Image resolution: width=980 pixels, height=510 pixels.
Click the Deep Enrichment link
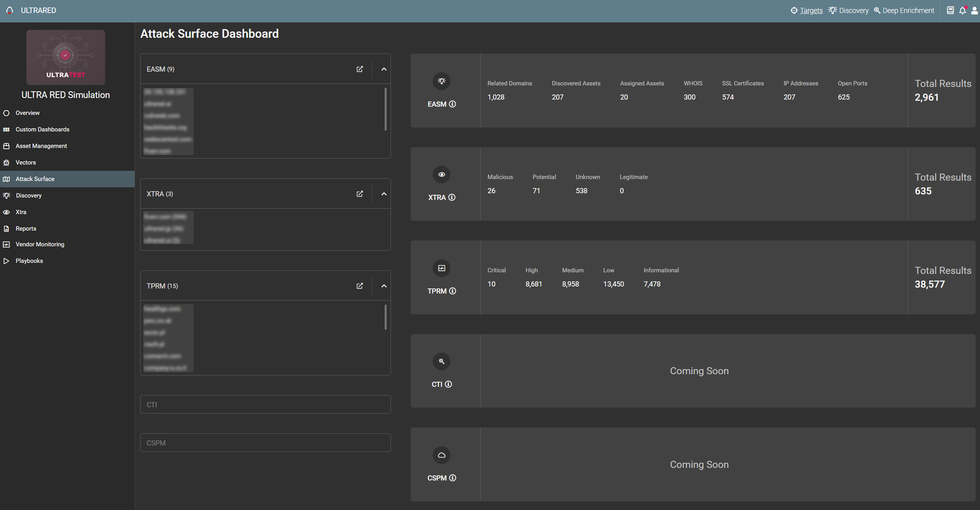tap(908, 11)
